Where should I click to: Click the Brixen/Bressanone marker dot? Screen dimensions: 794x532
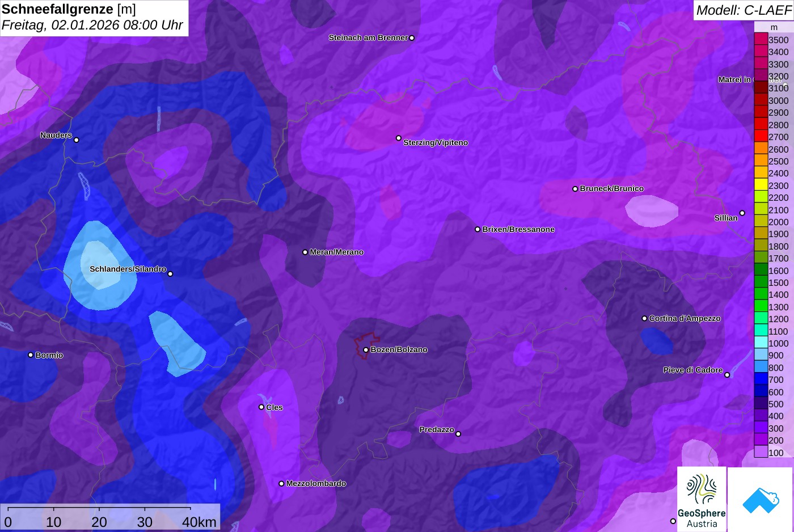click(478, 230)
